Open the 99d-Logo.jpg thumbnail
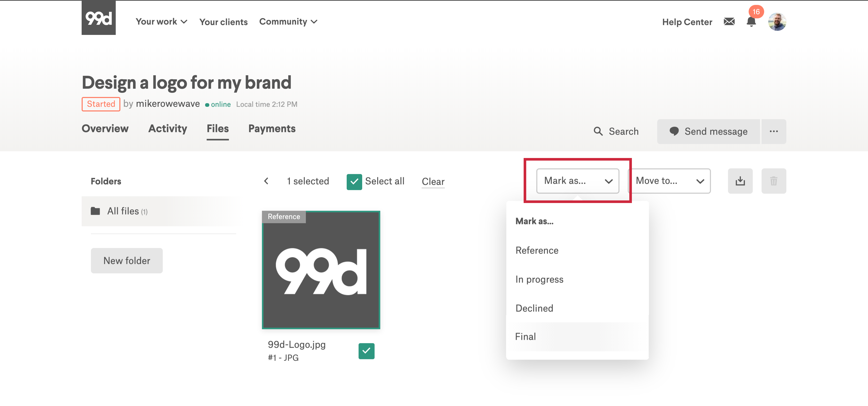 [321, 270]
